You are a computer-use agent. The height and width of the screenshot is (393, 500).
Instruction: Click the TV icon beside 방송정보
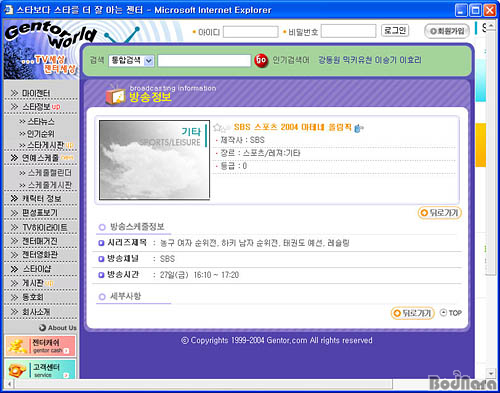115,95
